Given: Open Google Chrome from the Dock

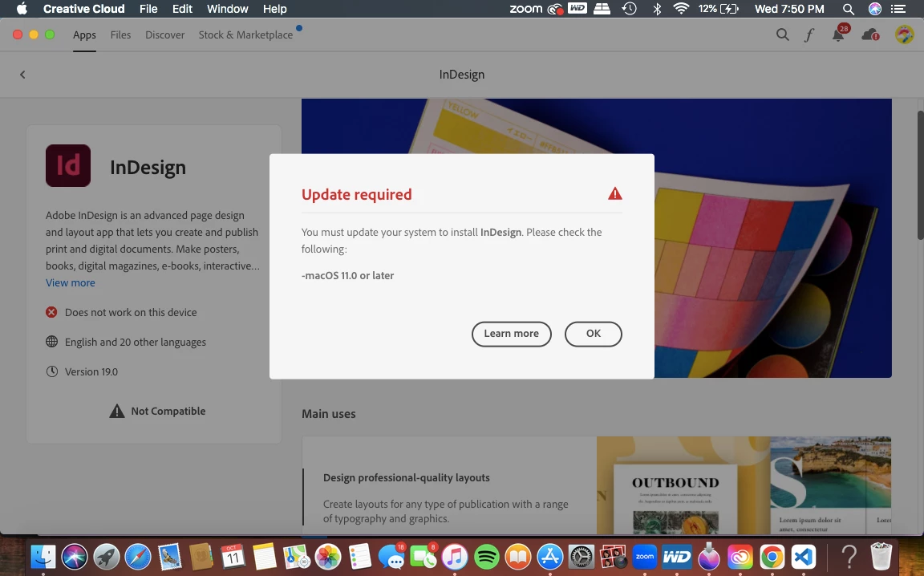Looking at the screenshot, I should [x=772, y=557].
